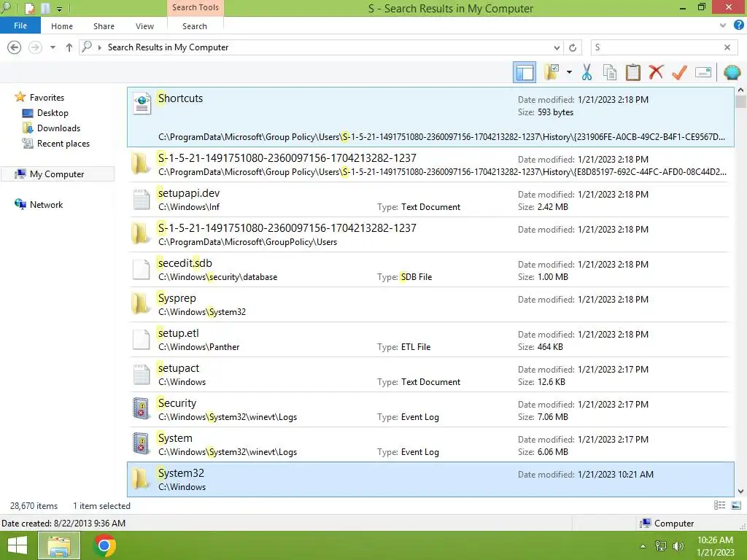Switch to the Home ribbon tab
This screenshot has width=747, height=560.
pyautogui.click(x=62, y=26)
